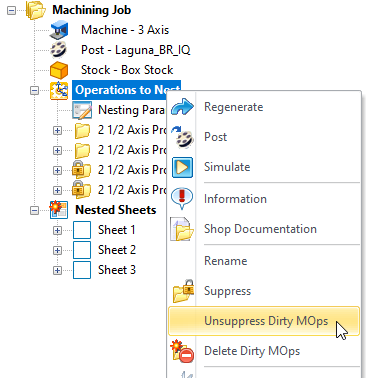Image resolution: width=377 pixels, height=378 pixels.
Task: Collapse the Machining Job tree node
Action: click(11, 10)
